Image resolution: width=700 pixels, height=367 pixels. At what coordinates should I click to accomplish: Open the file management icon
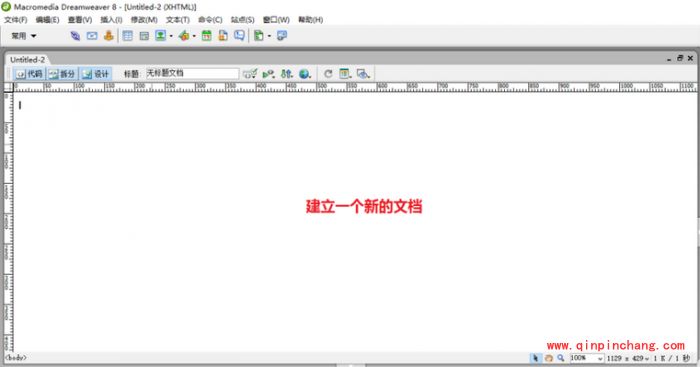click(287, 74)
